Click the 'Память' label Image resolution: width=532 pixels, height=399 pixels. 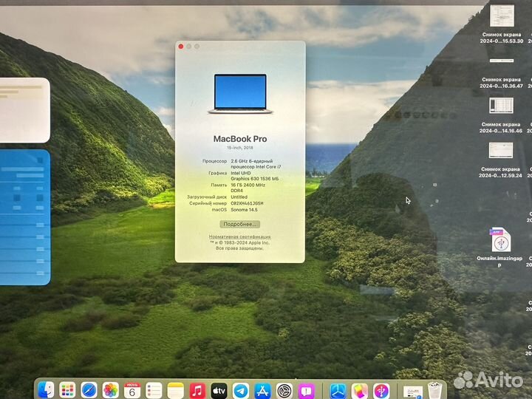coord(219,185)
